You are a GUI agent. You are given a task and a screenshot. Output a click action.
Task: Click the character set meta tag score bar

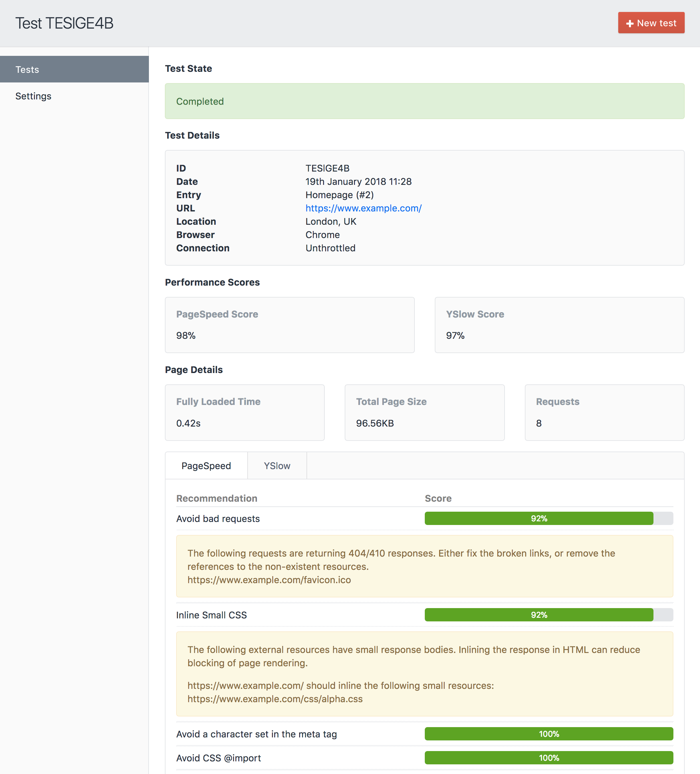(548, 734)
